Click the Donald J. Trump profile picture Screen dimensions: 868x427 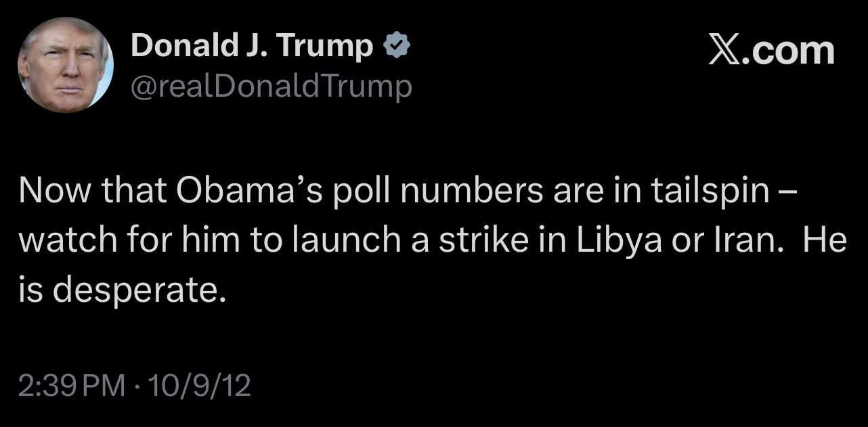coord(66,65)
